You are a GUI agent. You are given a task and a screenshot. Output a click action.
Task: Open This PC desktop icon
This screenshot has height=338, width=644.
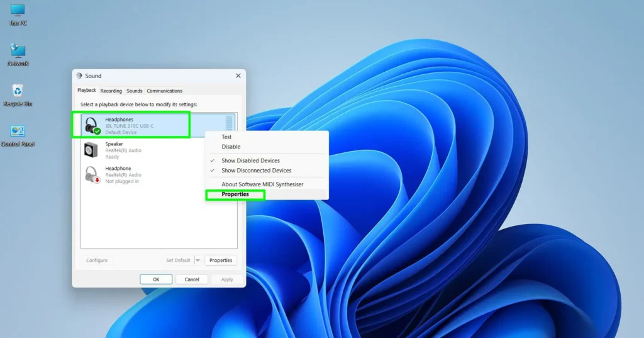coord(18,15)
